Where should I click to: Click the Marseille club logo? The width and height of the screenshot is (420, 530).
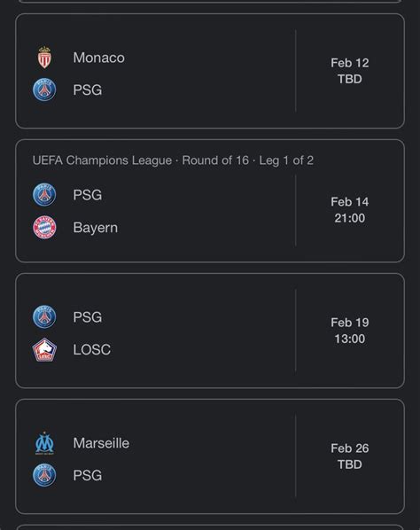44,443
